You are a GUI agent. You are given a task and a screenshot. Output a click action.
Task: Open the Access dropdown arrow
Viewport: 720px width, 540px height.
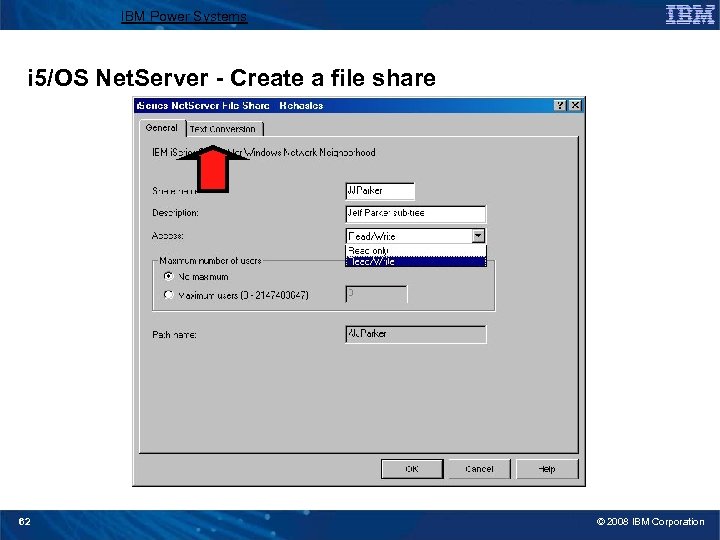(478, 236)
